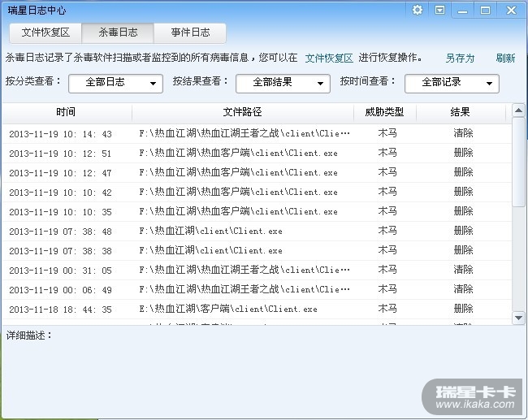Select the row dated 2013-11-19 10:14:43
Viewport: 528px width, 420px height.
[257, 134]
